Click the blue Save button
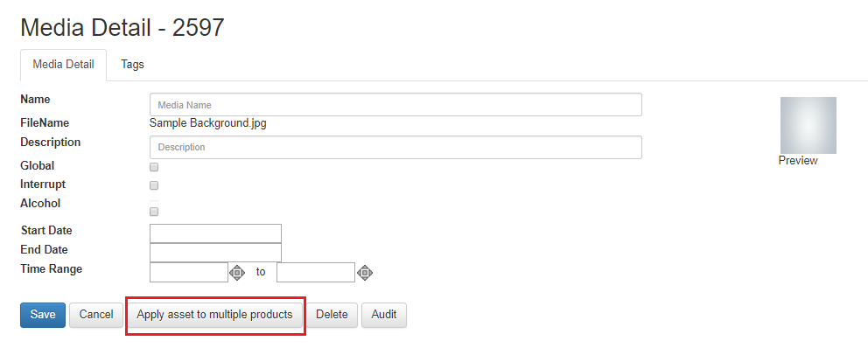This screenshot has height=348, width=868. 43,315
